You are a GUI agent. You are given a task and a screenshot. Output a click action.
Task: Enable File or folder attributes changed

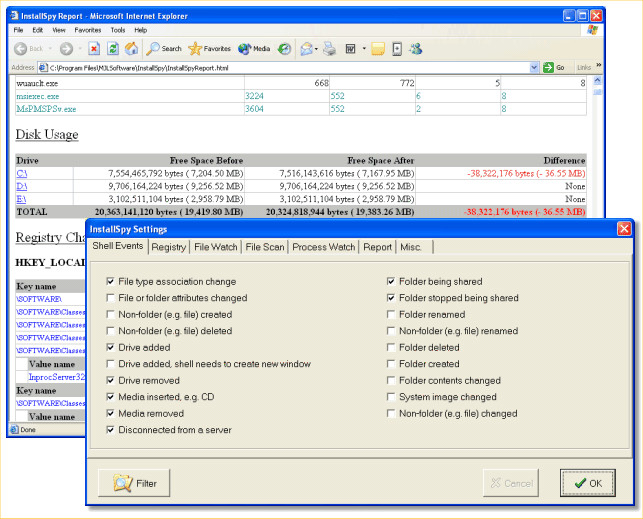110,298
